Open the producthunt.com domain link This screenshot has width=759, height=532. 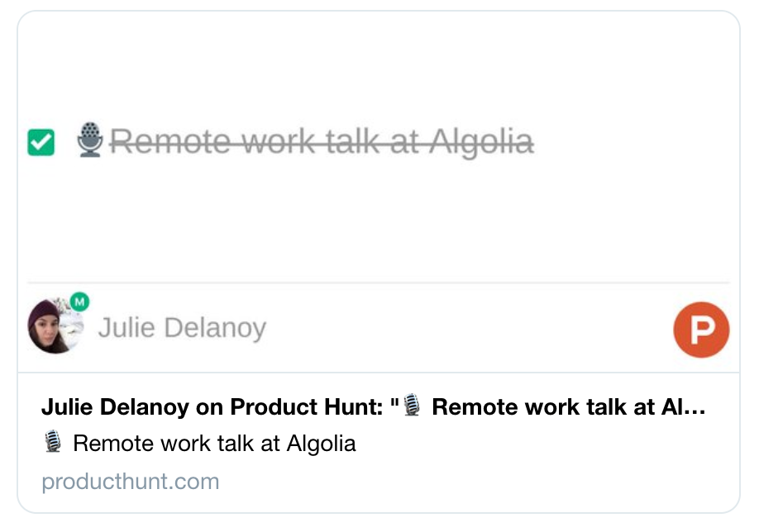tap(131, 482)
